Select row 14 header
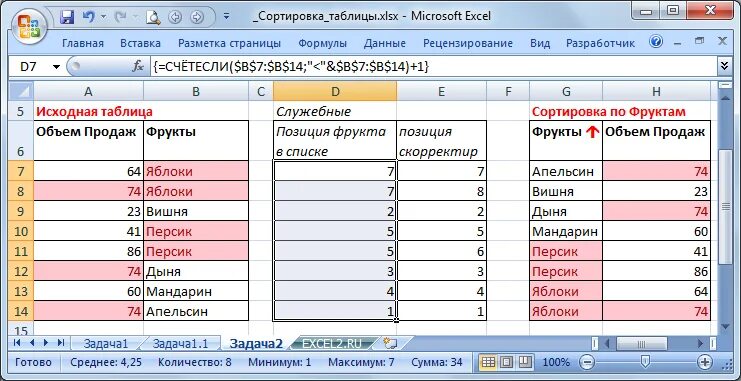Viewport: 741px width, 381px height. pos(22,312)
